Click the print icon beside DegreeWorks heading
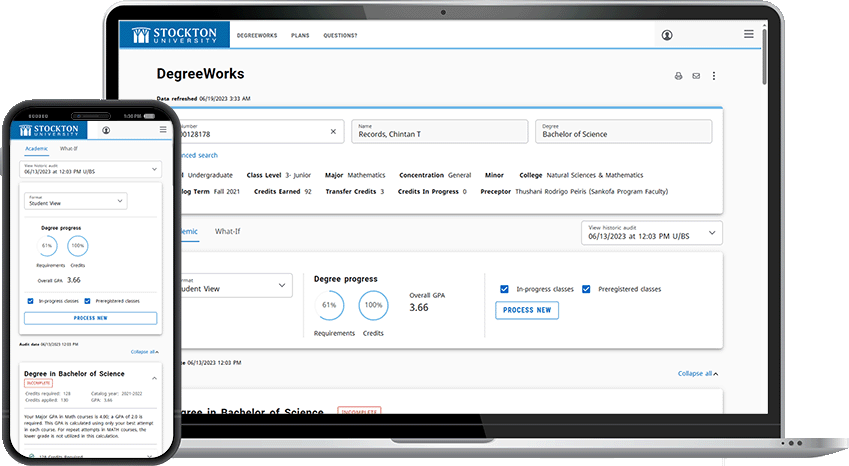This screenshot has height=466, width=849. pos(678,76)
